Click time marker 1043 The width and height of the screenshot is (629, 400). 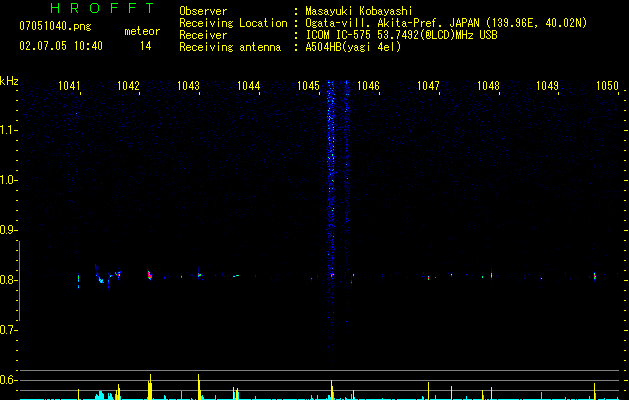189,86
